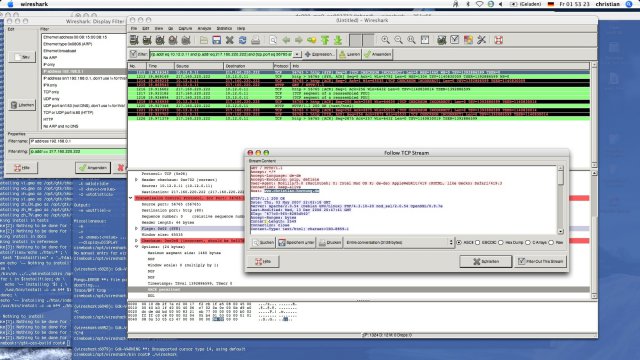Select 'TCP only' in display filter list
The height and width of the screenshot is (360, 640).
(x=51, y=92)
